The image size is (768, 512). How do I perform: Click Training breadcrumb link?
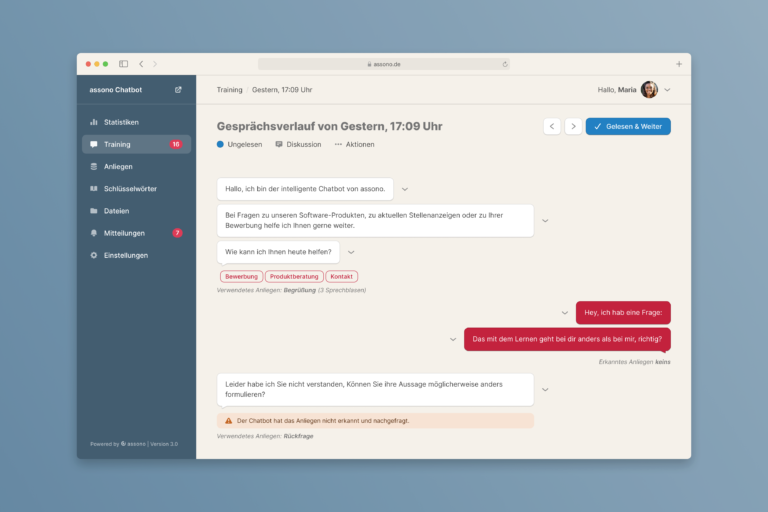click(229, 90)
